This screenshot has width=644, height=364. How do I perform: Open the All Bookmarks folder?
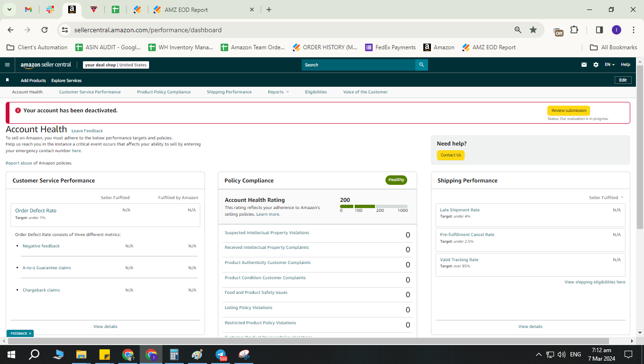pos(613,47)
